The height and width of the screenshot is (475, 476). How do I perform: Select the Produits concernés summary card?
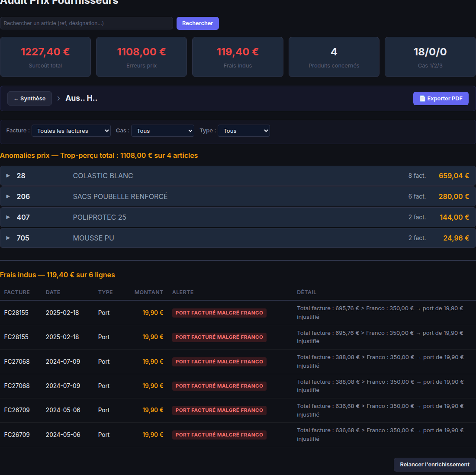coord(334,57)
